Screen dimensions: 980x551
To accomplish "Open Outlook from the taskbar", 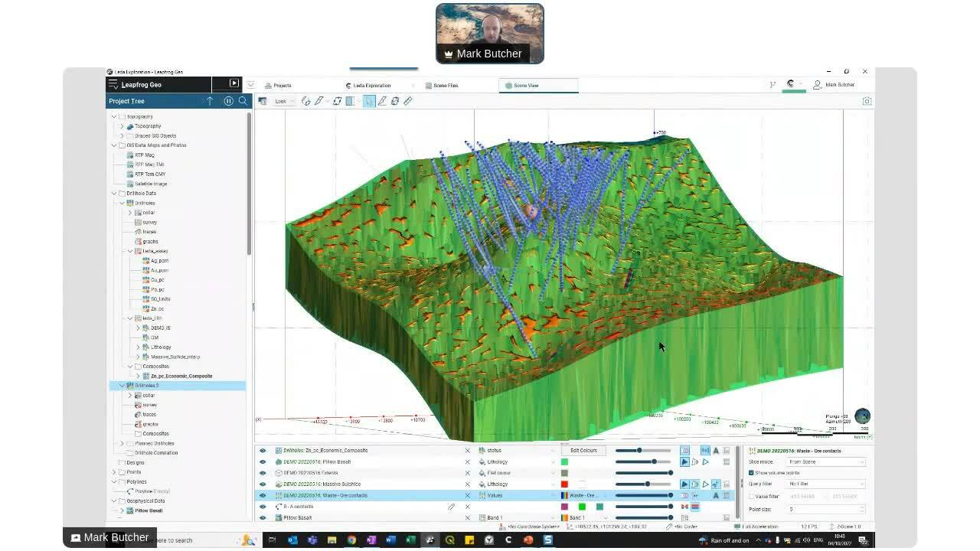I will [x=292, y=540].
